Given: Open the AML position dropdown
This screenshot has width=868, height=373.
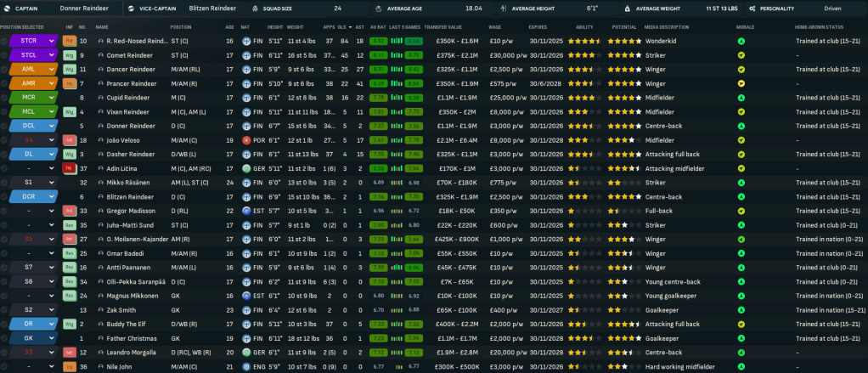Looking at the screenshot, I should pyautogui.click(x=52, y=69).
